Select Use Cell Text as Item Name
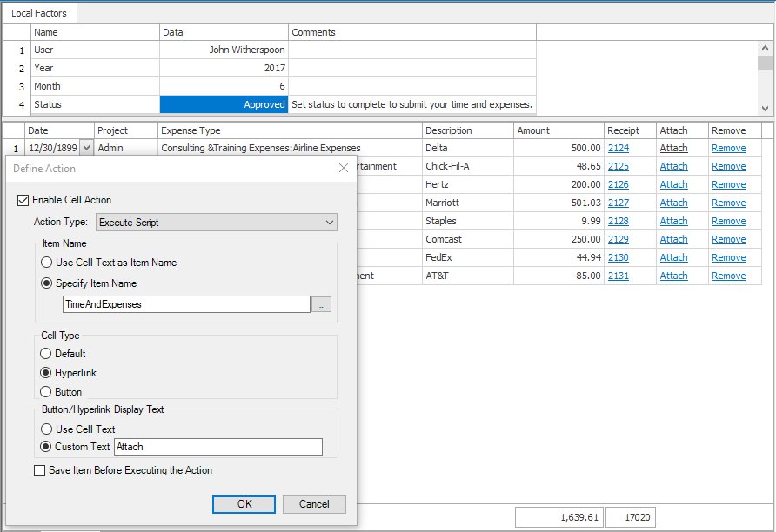 point(46,262)
